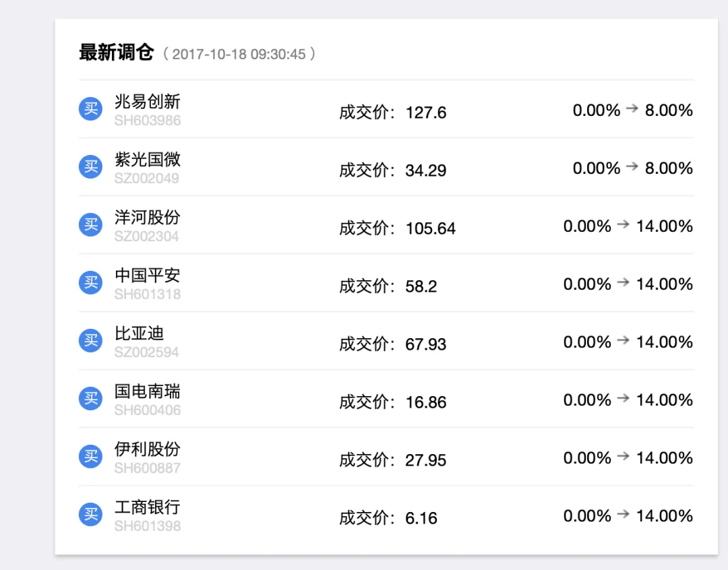Screen dimensions: 728x570
Task: Click stock code SH601398
Action: pyautogui.click(x=147, y=526)
